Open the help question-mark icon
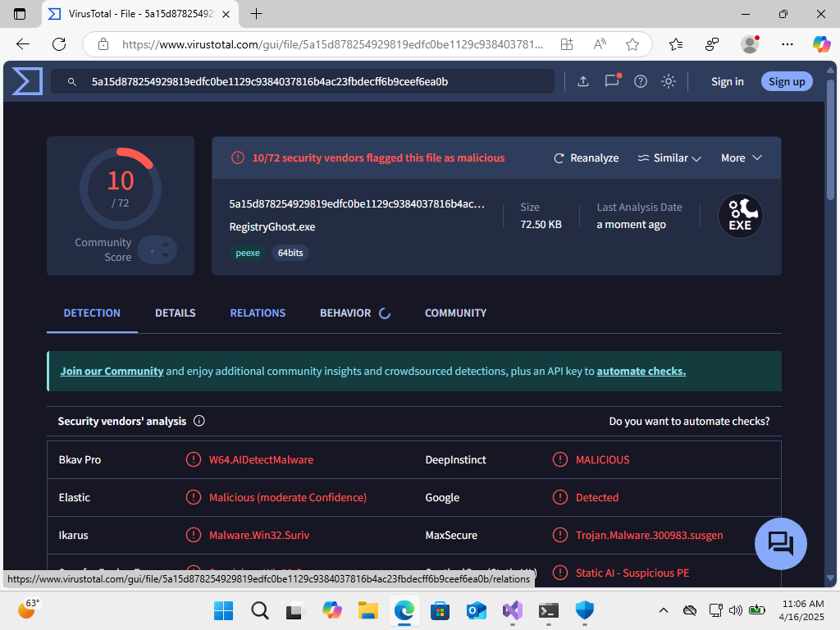This screenshot has height=630, width=840. [641, 81]
